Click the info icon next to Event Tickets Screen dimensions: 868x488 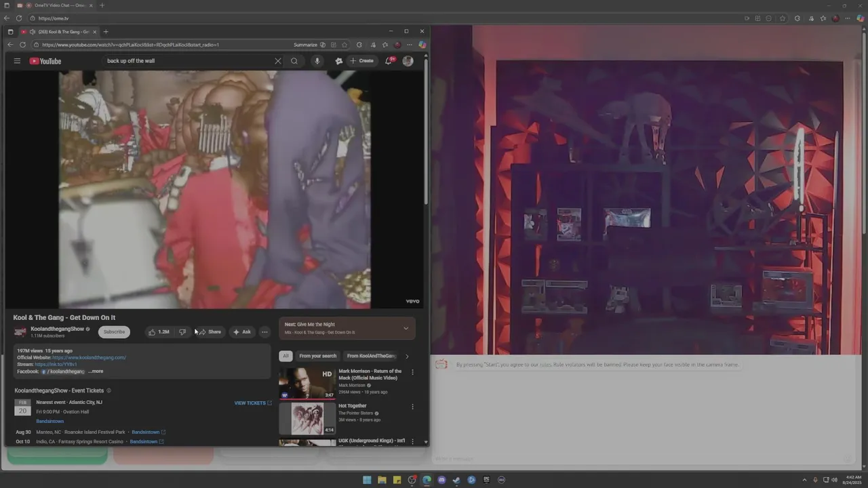click(108, 390)
